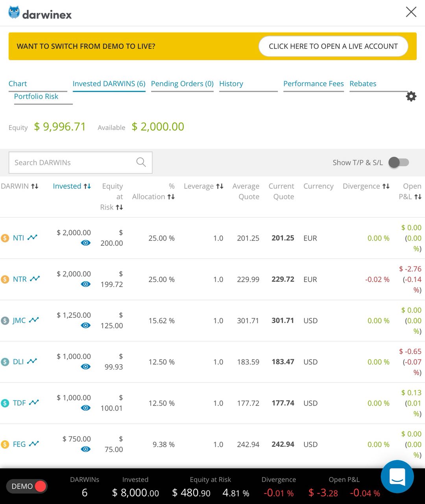Image resolution: width=425 pixels, height=504 pixels.
Task: Click the NTR divergence -0.02 %
Action: pos(377,280)
